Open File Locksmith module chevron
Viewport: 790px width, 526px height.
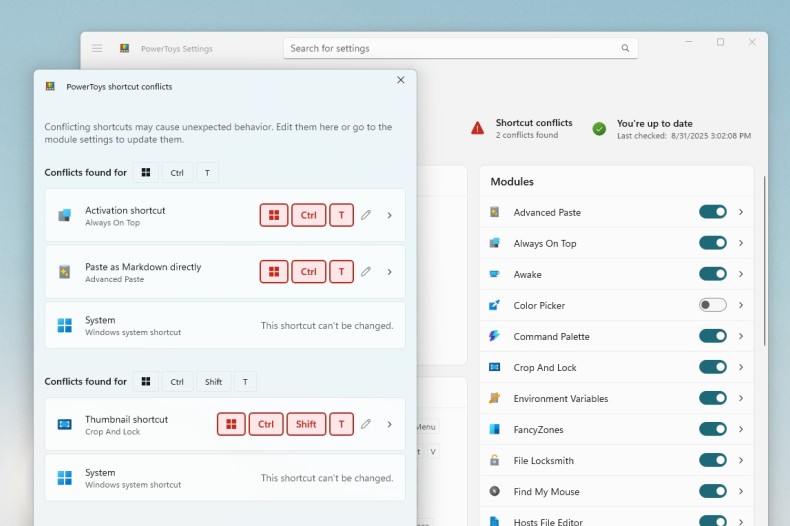(741, 460)
